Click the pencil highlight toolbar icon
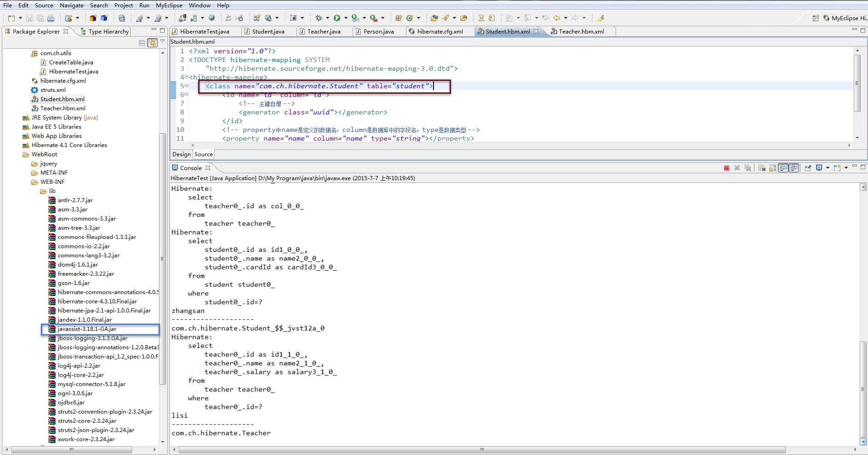868x455 pixels. 600,18
